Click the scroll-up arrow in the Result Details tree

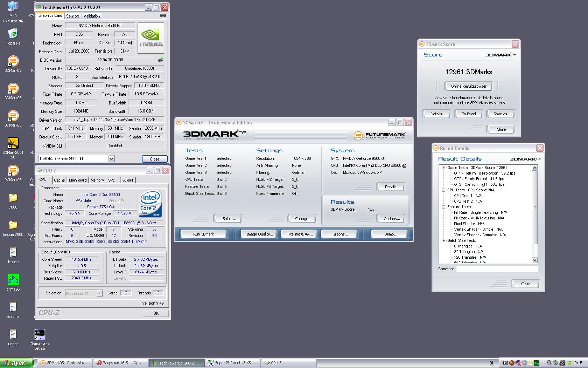[534, 168]
